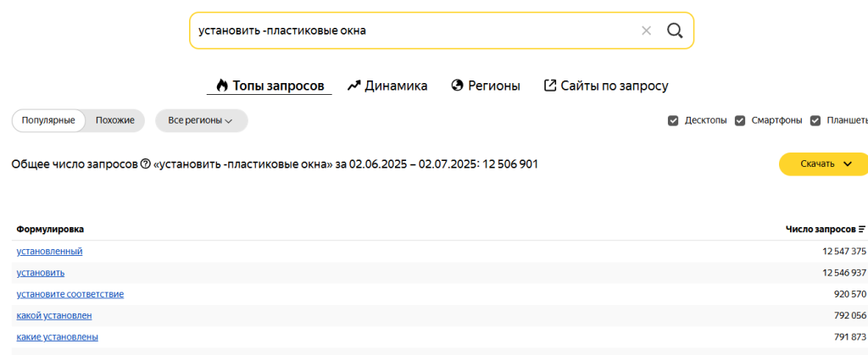The height and width of the screenshot is (355, 868).
Task: Open the какой установлен query link
Action: 54,315
